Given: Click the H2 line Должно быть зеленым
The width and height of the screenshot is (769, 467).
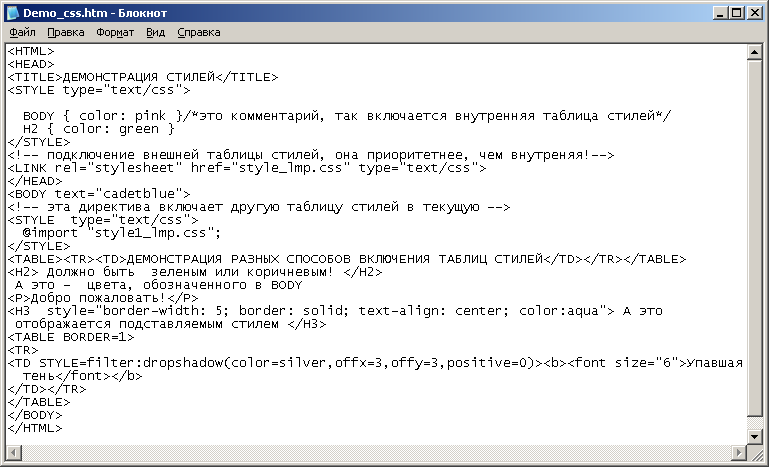Looking at the screenshot, I should pyautogui.click(x=195, y=272).
